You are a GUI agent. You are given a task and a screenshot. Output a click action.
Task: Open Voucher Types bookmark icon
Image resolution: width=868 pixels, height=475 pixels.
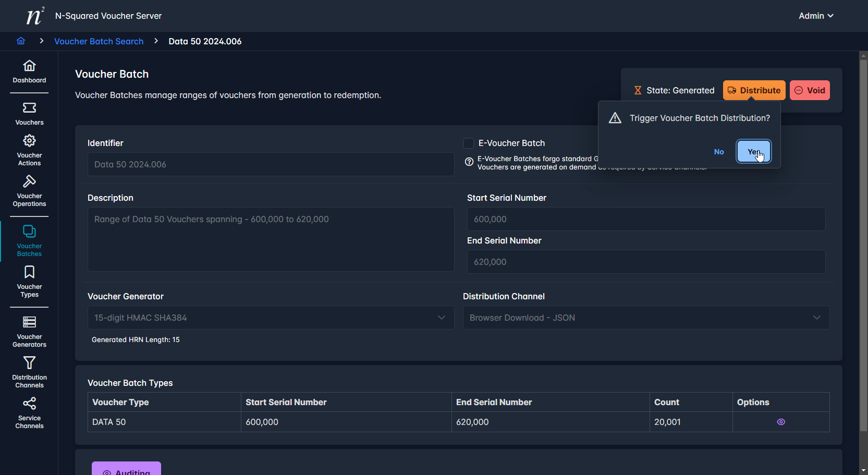click(29, 272)
